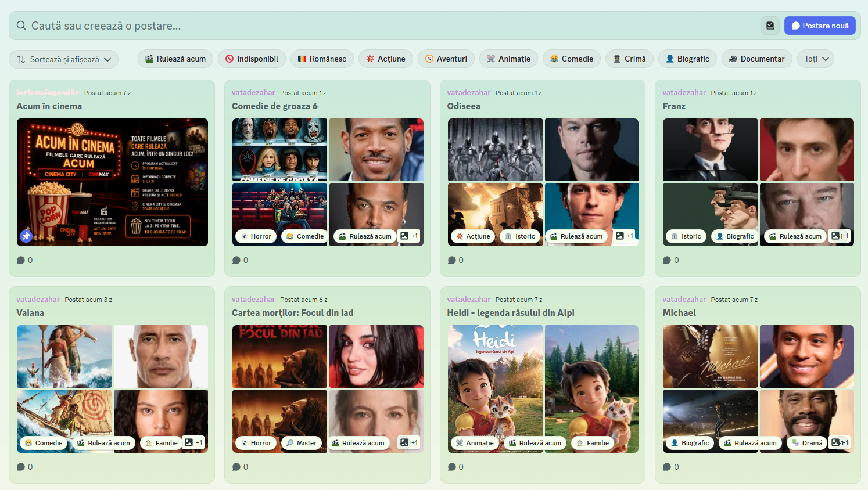Toggle the Aventuri filter chip
Screen dimensions: 868x490
click(446, 59)
